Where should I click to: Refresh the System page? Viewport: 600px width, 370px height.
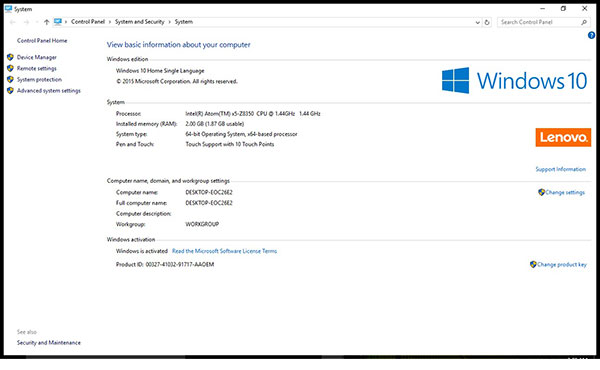pos(487,22)
